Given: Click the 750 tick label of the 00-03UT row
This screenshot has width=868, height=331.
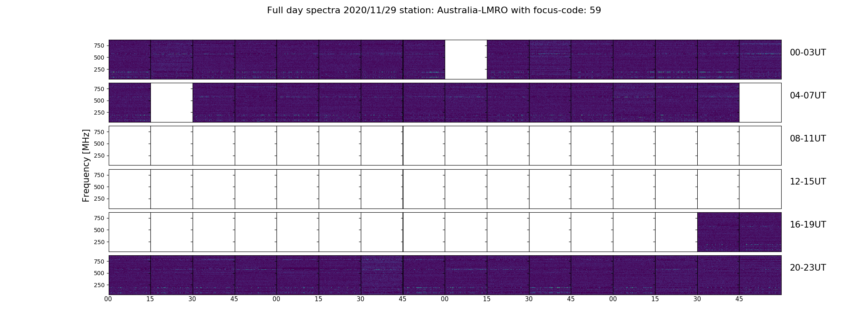Looking at the screenshot, I should click(x=99, y=46).
